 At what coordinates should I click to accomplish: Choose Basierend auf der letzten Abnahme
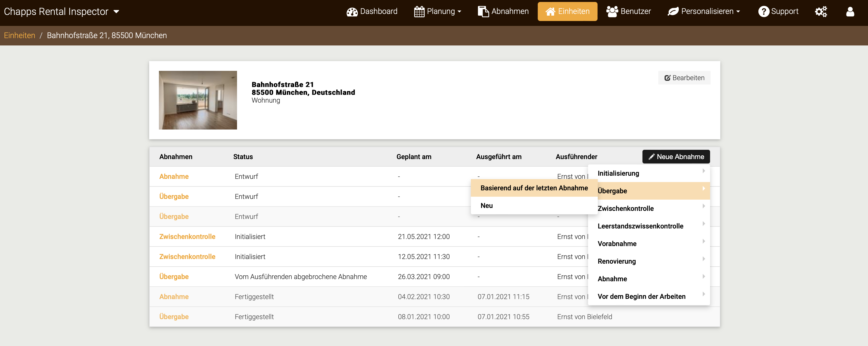click(534, 188)
